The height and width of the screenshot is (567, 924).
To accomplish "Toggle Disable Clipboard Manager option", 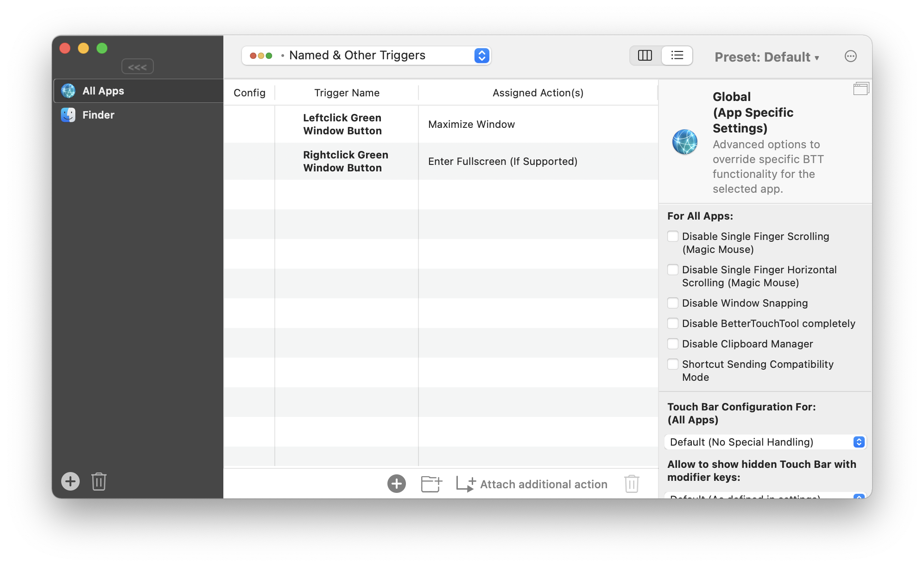I will [673, 344].
